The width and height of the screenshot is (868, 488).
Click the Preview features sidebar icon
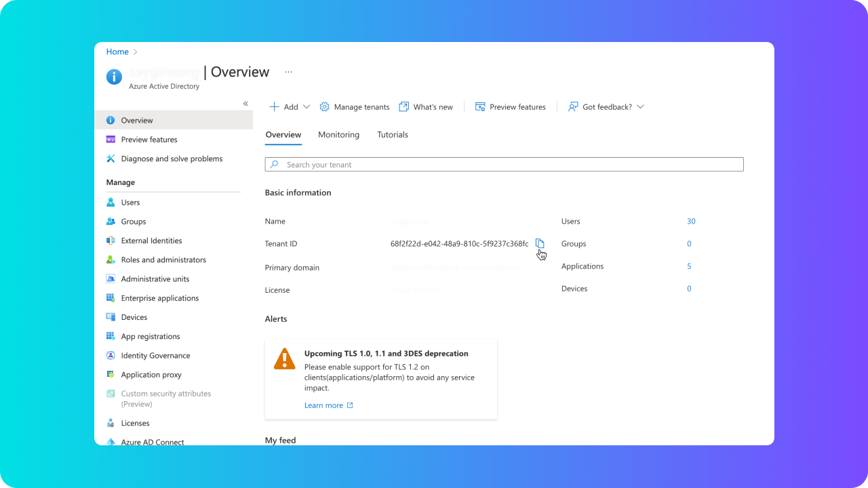tap(111, 140)
